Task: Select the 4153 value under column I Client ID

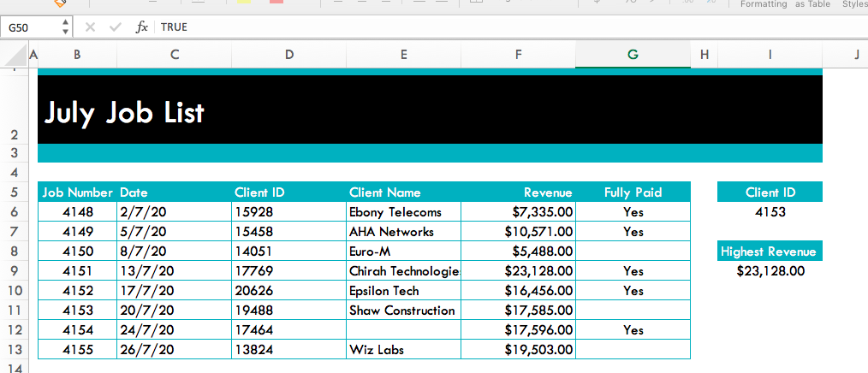Action: (x=770, y=212)
